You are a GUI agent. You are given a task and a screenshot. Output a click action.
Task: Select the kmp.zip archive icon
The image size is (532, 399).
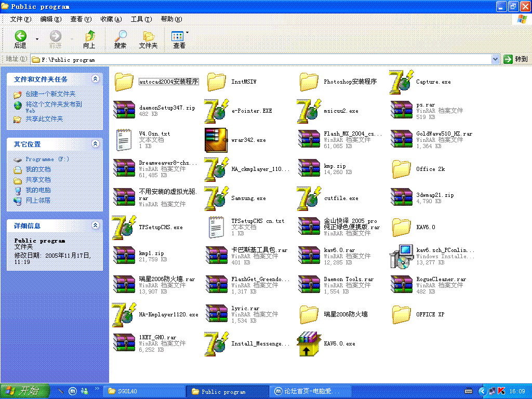pyautogui.click(x=309, y=169)
